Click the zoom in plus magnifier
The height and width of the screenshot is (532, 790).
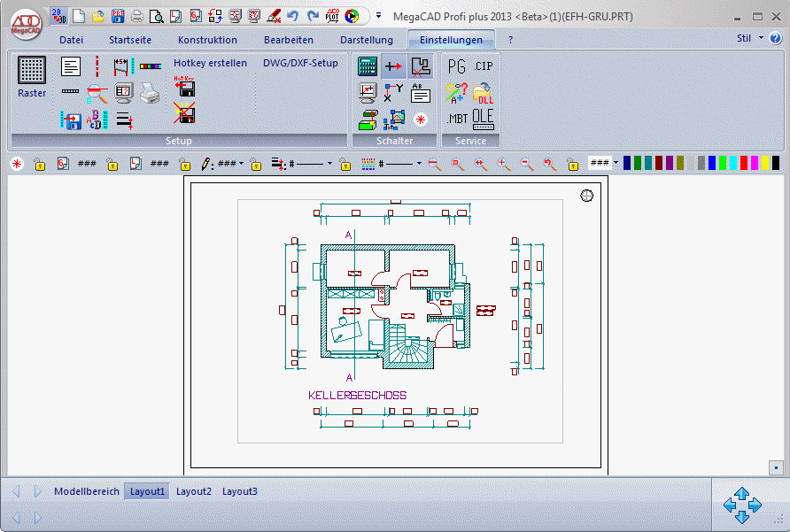(503, 164)
